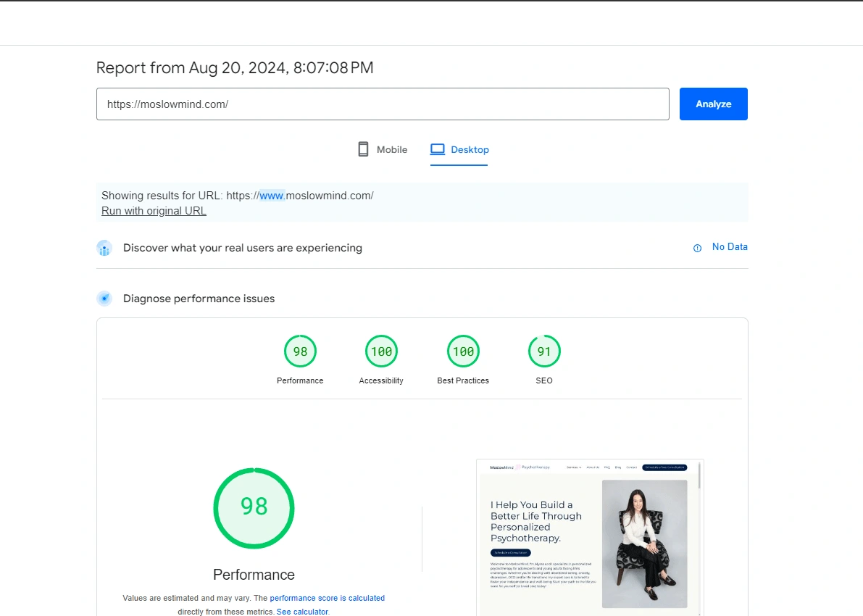Open the performance score is calculated link
863x616 pixels.
(327, 599)
